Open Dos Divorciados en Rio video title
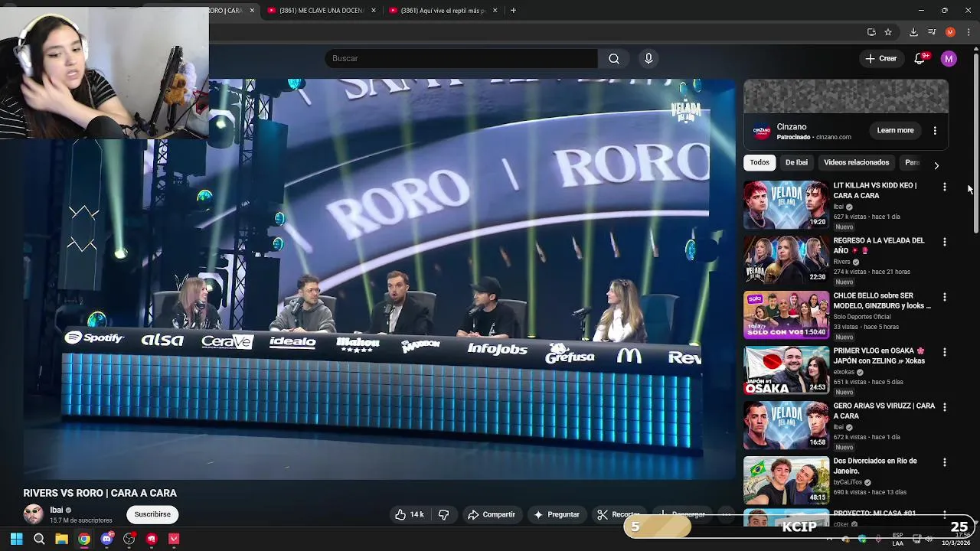This screenshot has width=980, height=551. [875, 466]
